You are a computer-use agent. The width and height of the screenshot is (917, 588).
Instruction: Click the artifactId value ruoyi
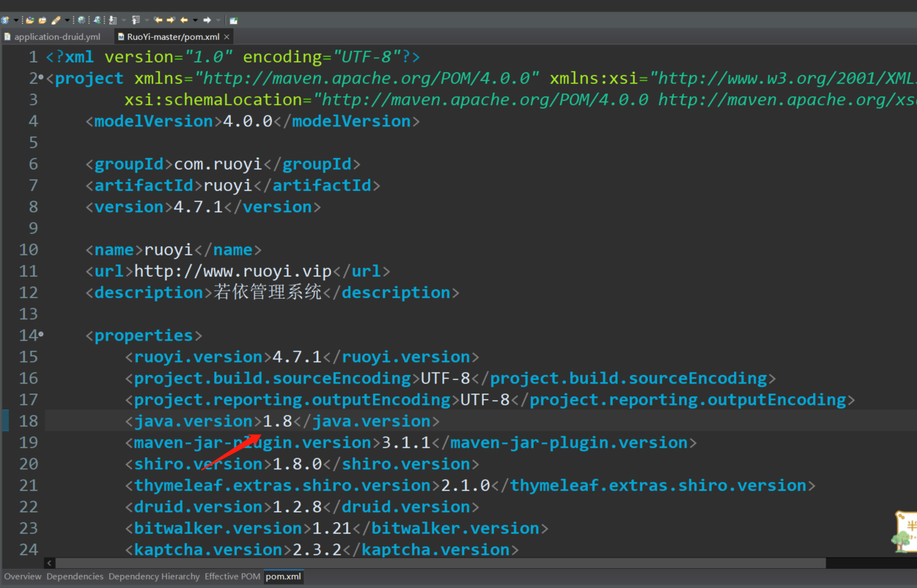pos(229,185)
